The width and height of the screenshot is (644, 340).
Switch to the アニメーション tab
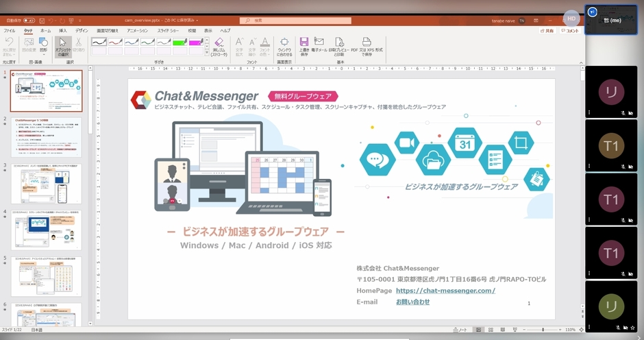(x=137, y=30)
